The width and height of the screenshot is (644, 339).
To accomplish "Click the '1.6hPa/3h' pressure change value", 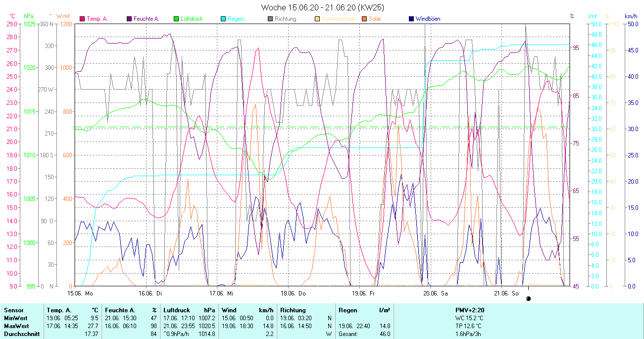I will (468, 334).
